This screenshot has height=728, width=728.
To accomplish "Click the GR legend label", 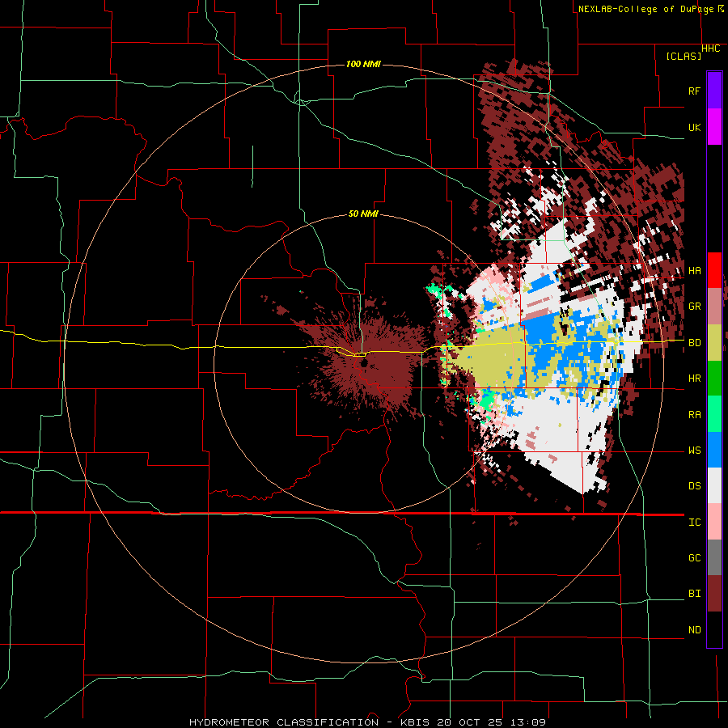I will pos(694,307).
